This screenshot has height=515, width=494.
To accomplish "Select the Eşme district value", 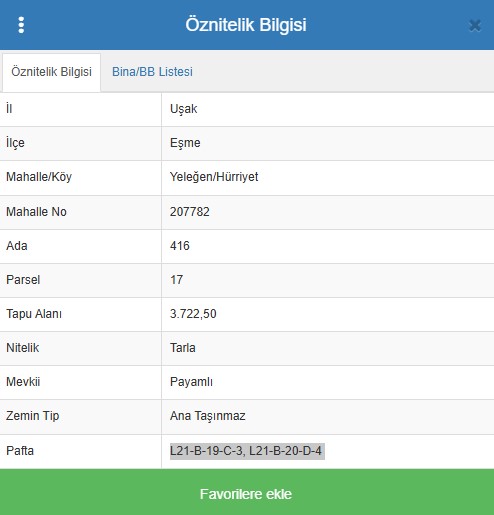I will (185, 143).
